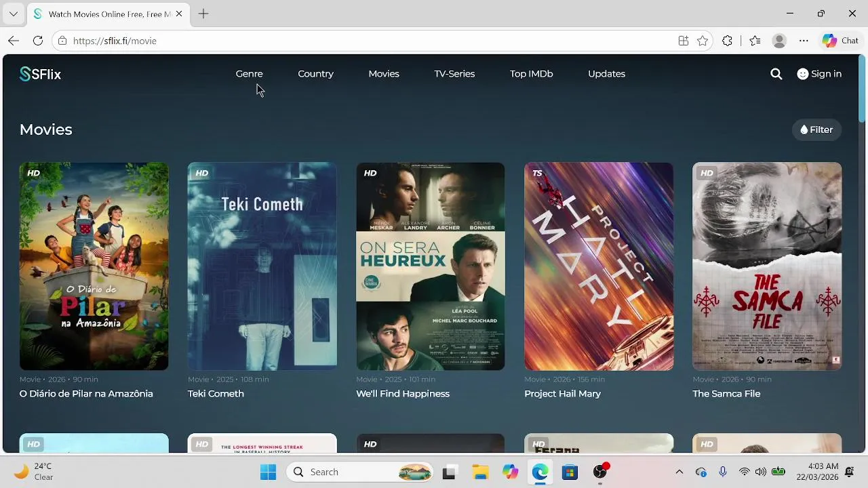Reload the page with the refresh icon

(x=38, y=41)
